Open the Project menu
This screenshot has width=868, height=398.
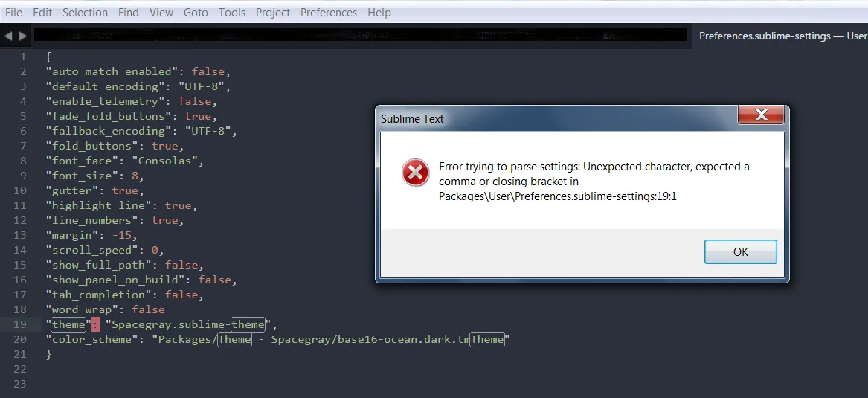tap(273, 12)
